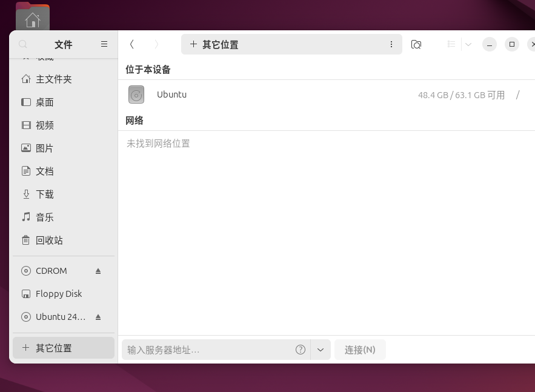
Task: Select 其它位置 in the sidebar
Action: [x=64, y=348]
